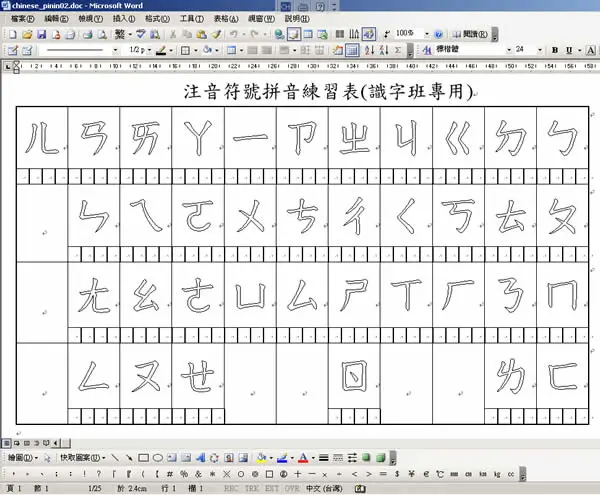
Task: Click the font name box 標楷體
Action: click(x=471, y=50)
